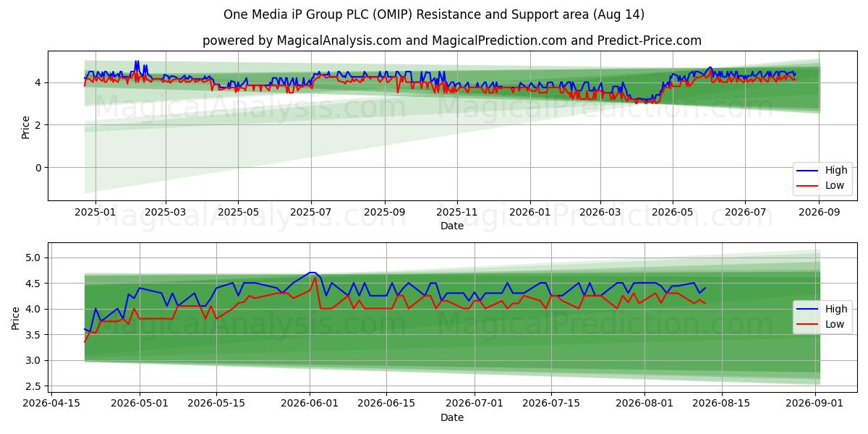868x434 pixels.
Task: Click the 2026-08-01 tick in lower chart
Action: pos(644,404)
